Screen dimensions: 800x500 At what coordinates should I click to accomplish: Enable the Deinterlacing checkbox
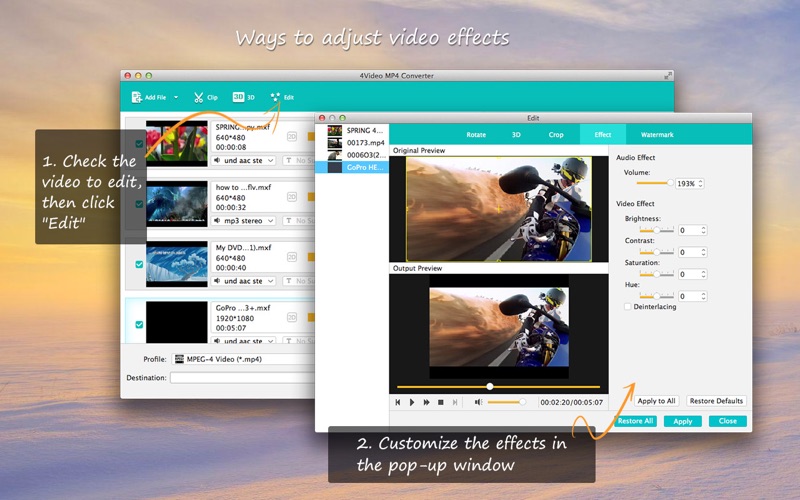click(x=628, y=307)
